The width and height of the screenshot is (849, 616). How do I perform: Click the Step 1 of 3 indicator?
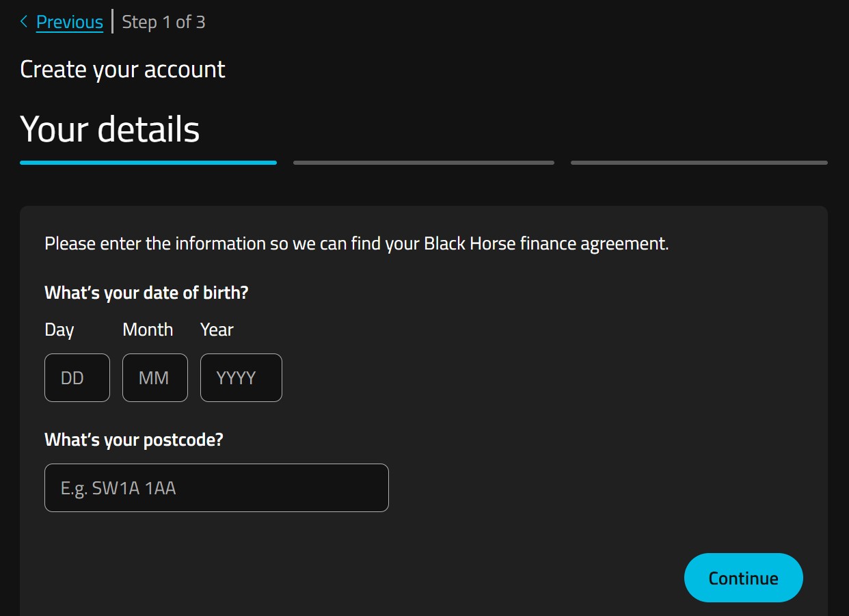click(x=163, y=22)
